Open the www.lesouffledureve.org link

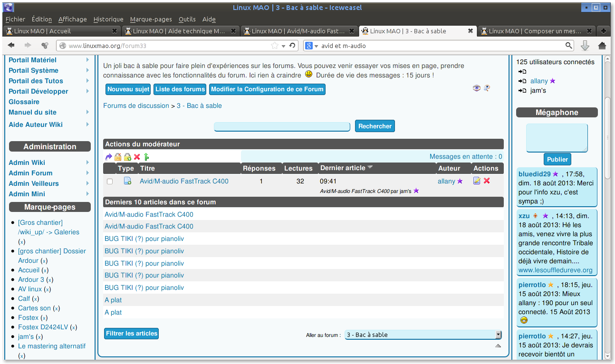click(x=556, y=270)
